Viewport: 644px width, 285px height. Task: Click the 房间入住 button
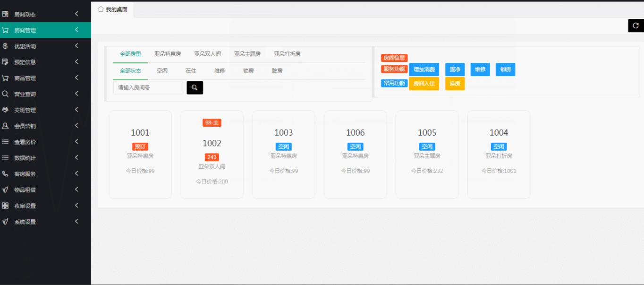pyautogui.click(x=424, y=84)
